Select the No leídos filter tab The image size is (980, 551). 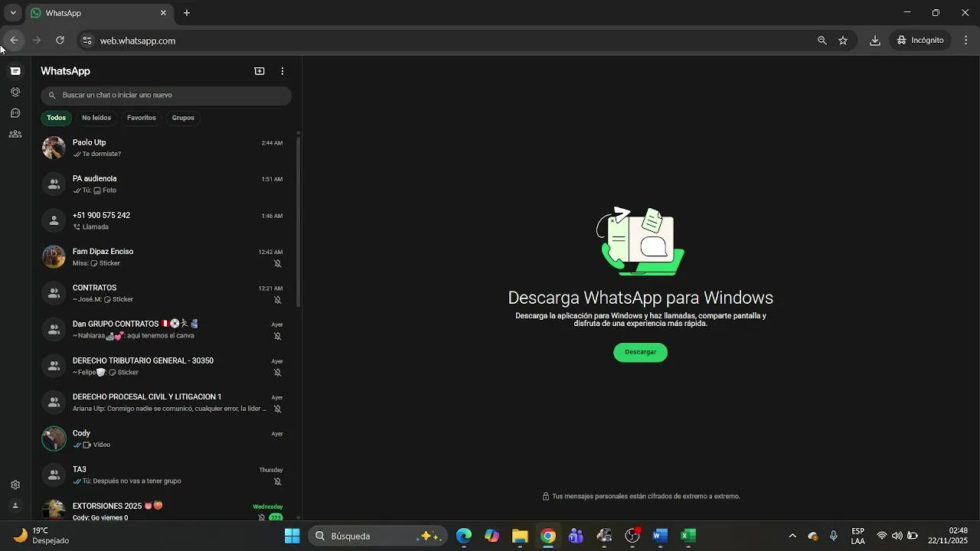pos(96,118)
